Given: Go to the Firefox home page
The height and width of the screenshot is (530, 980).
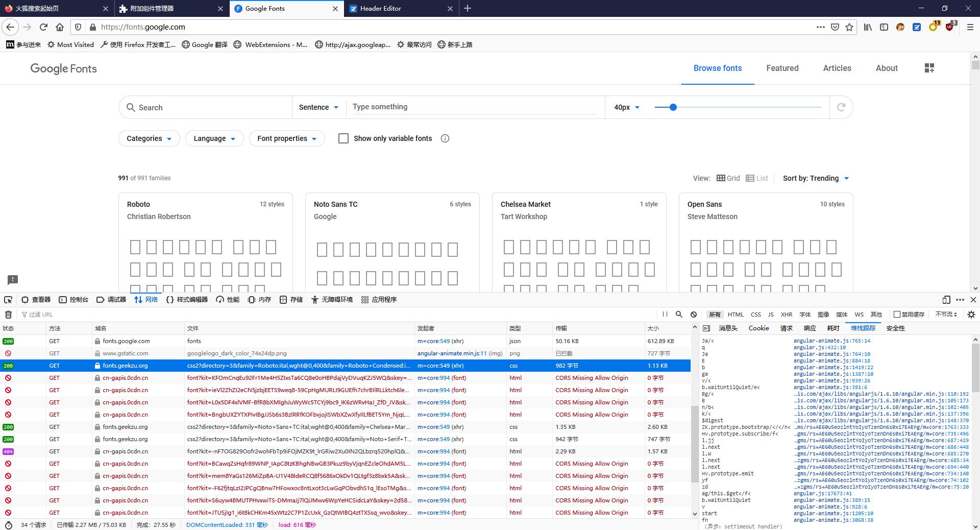Looking at the screenshot, I should point(60,27).
